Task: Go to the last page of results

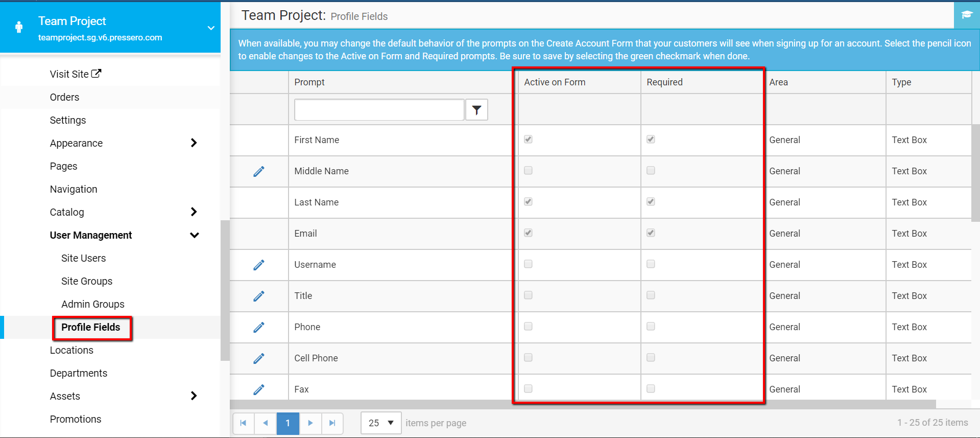Action: [x=332, y=423]
